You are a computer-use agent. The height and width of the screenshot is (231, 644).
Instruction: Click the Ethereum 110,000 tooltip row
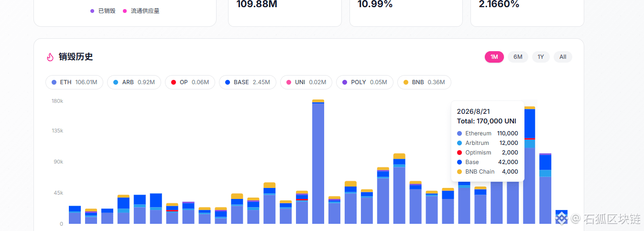(x=488, y=133)
